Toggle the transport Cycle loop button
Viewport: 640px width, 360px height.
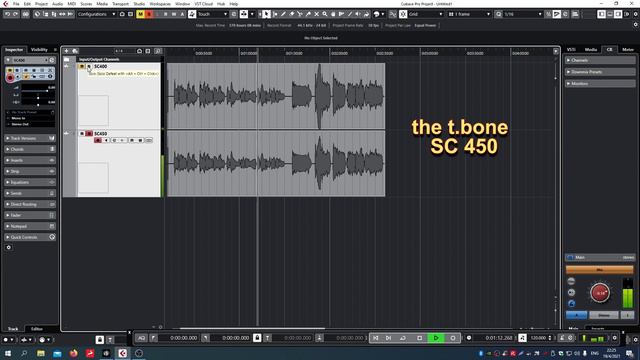click(403, 338)
